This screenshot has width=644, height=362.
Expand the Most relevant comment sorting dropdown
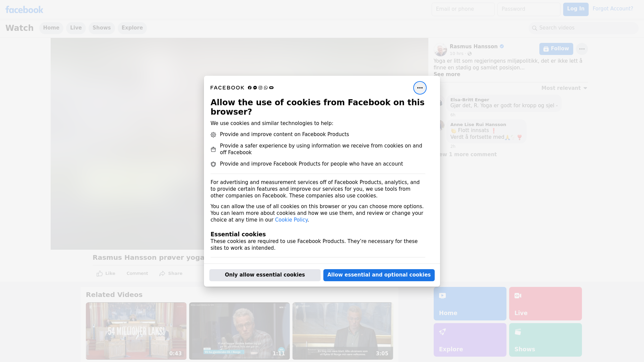pyautogui.click(x=564, y=88)
